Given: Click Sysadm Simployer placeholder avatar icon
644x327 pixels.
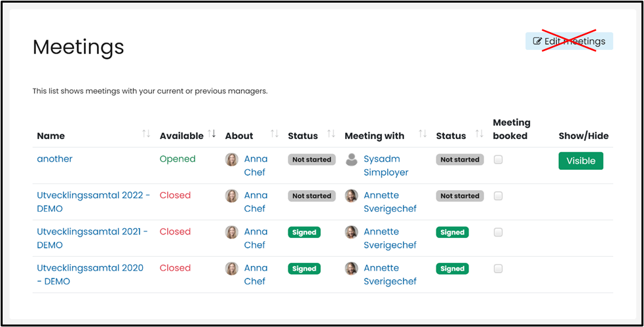Looking at the screenshot, I should click(x=352, y=159).
